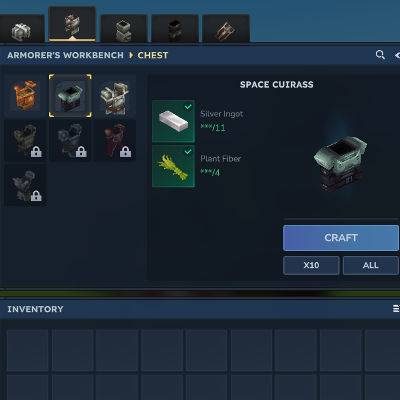Open the inventory sort menu icon
This screenshot has height=400, width=400.
(396, 309)
